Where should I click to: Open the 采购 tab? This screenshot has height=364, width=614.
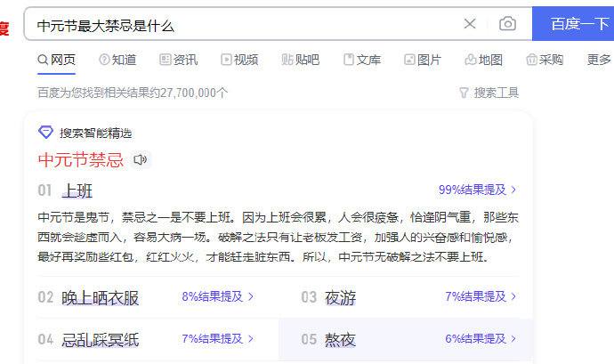[545, 60]
